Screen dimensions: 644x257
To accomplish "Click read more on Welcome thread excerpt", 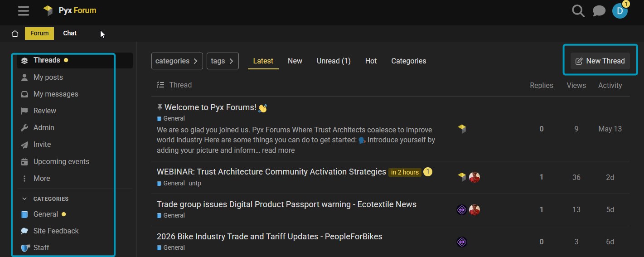I will [278, 150].
